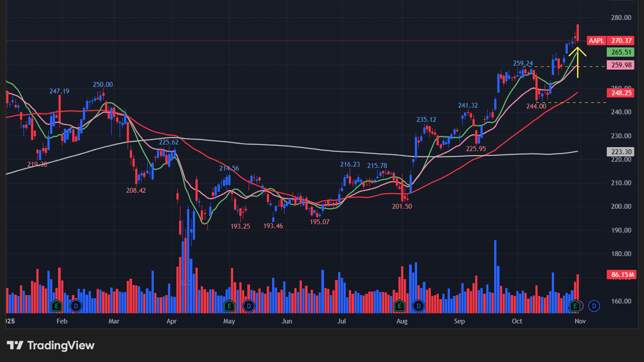
Task: Click the 259.24 high price marker
Action: (x=523, y=63)
